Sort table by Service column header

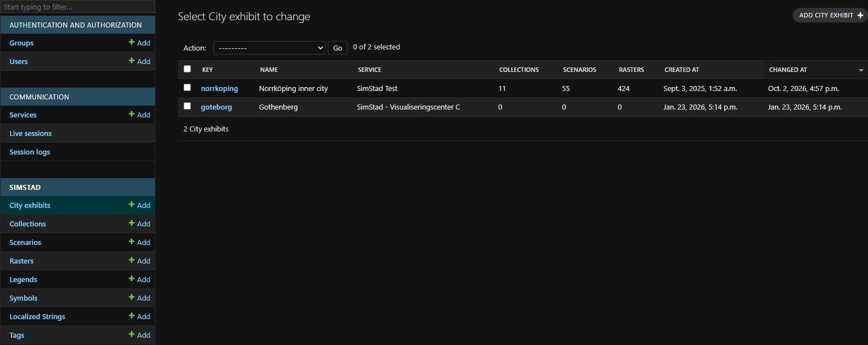click(x=369, y=70)
